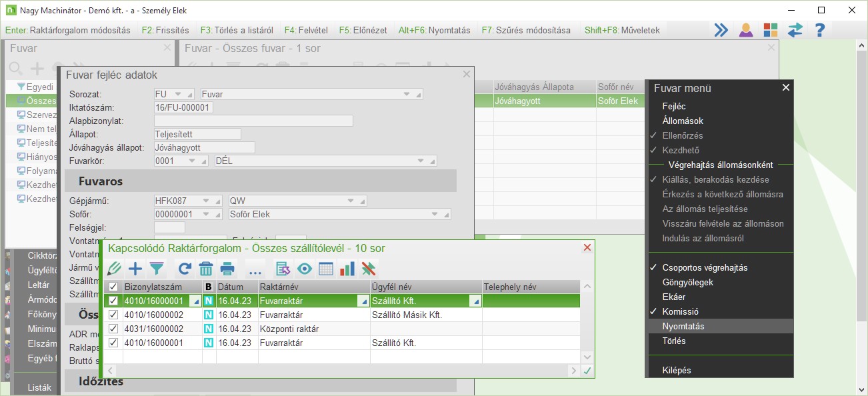The image size is (868, 396).
Task: Toggle Kiállás, berakodás kezdése entry
Action: pos(715,179)
